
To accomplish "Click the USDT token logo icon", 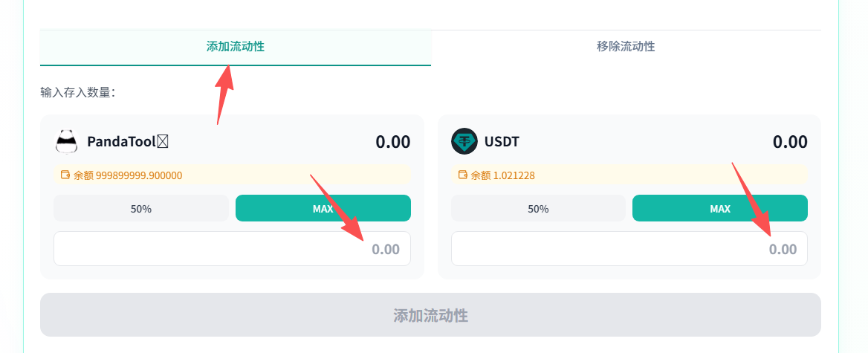I will 464,141.
